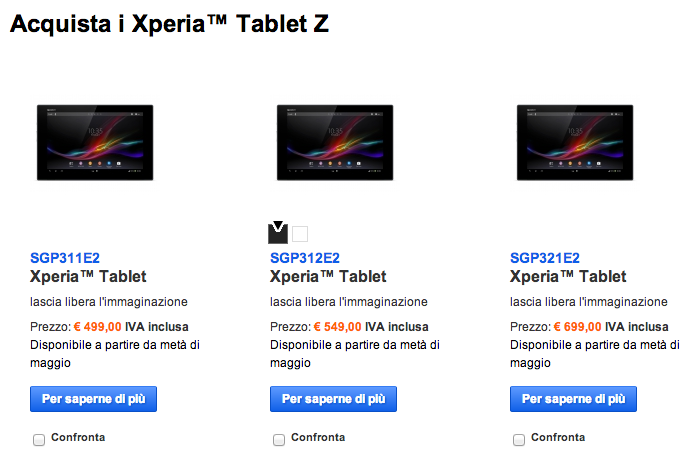Click the SGP321E2 tablet image thumbnail

tap(575, 143)
